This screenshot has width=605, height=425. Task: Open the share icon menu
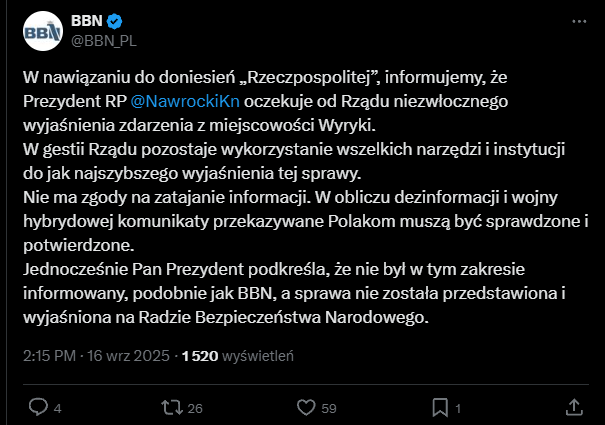point(574,407)
